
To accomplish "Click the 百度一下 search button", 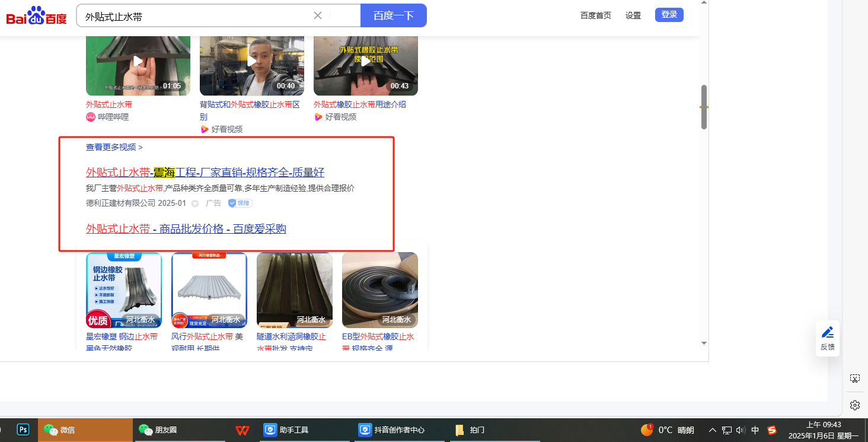I will pos(394,15).
